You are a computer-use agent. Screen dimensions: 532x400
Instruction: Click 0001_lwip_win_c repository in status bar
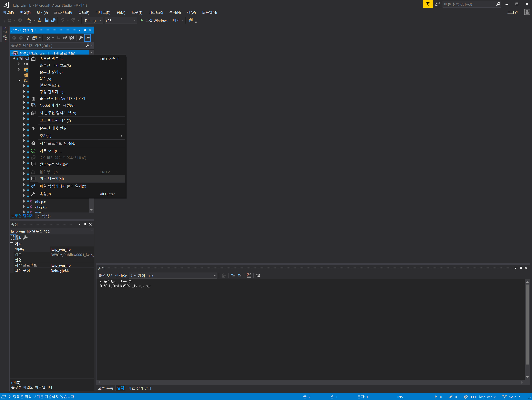[480, 397]
